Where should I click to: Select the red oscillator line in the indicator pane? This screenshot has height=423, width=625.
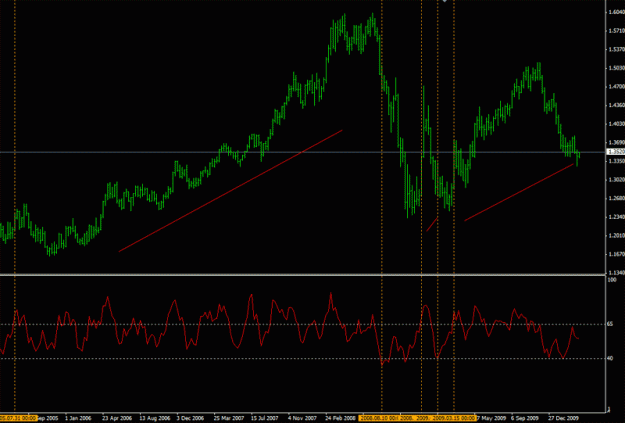(x=289, y=329)
